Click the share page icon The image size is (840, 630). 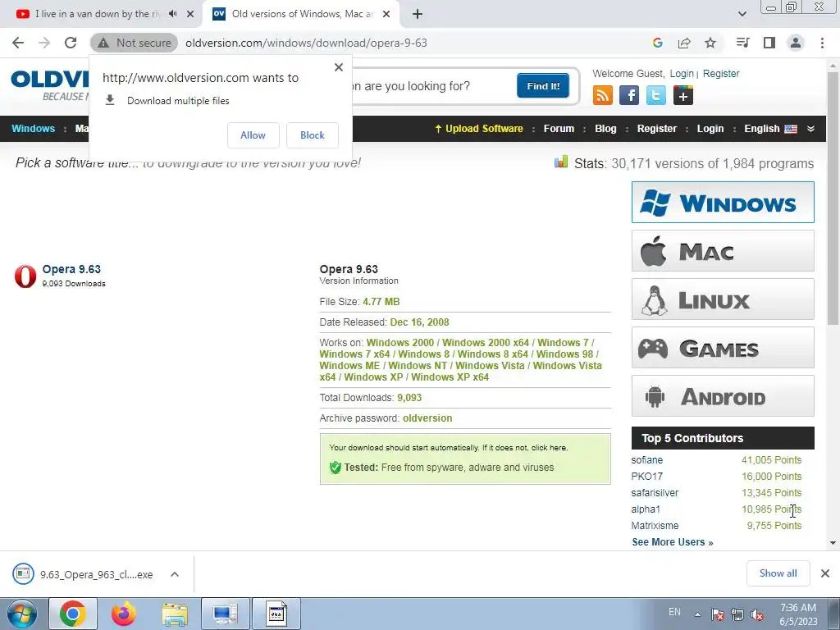click(x=684, y=43)
